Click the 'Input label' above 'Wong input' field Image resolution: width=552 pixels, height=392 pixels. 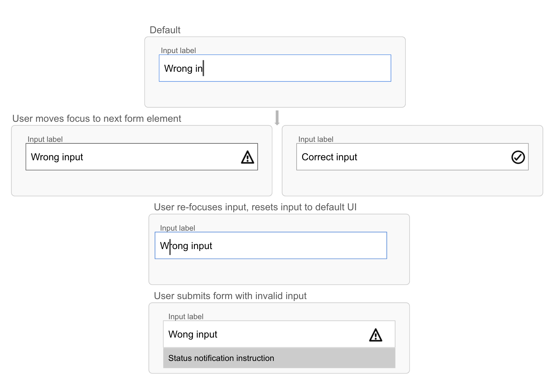pyautogui.click(x=186, y=317)
